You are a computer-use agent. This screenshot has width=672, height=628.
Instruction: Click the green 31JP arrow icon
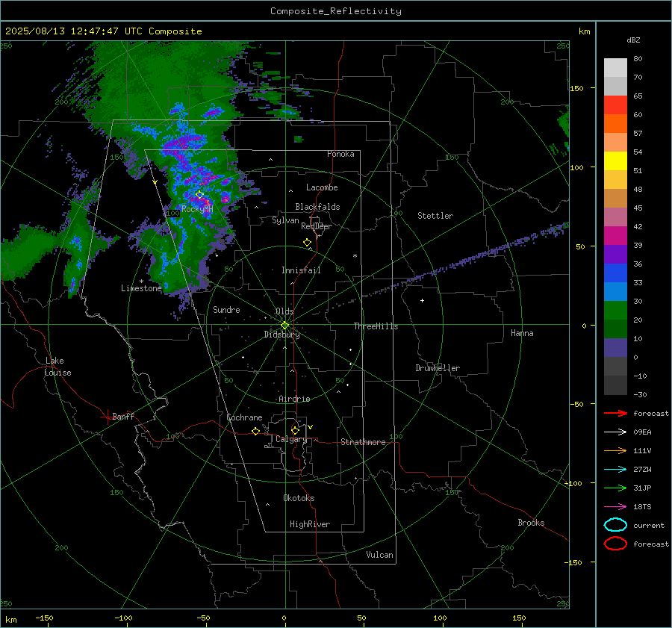click(615, 488)
